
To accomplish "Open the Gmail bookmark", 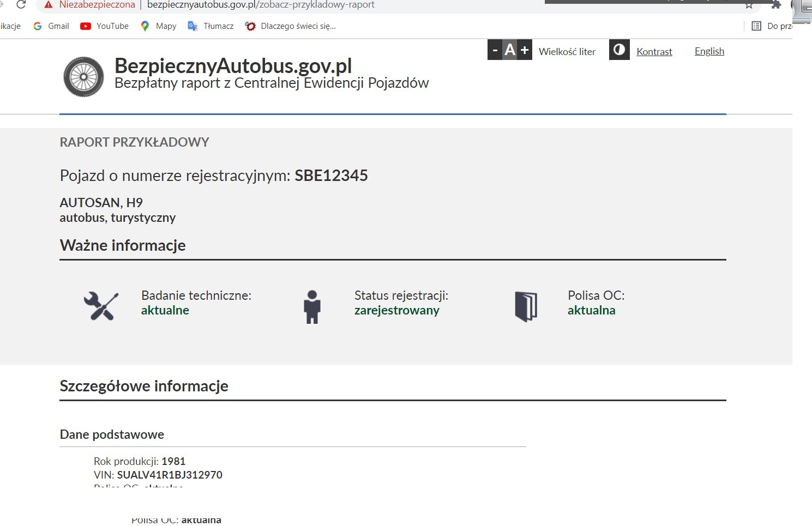I will point(51,26).
